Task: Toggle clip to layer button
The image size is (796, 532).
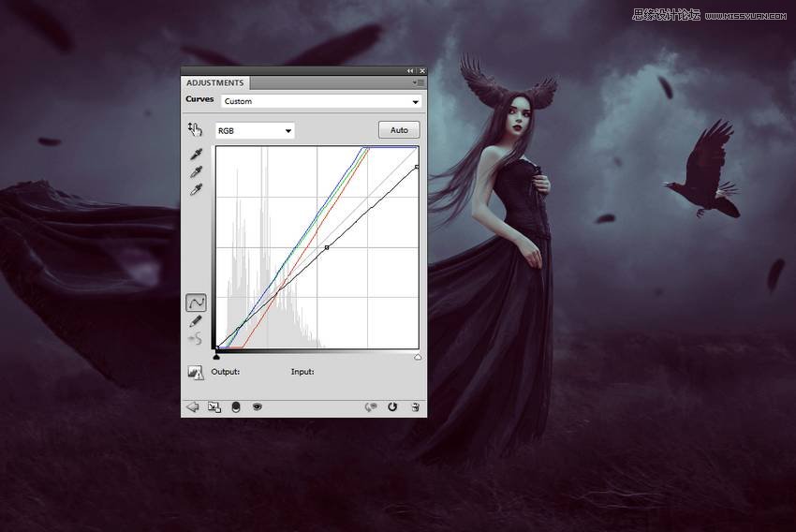Action: tap(236, 407)
